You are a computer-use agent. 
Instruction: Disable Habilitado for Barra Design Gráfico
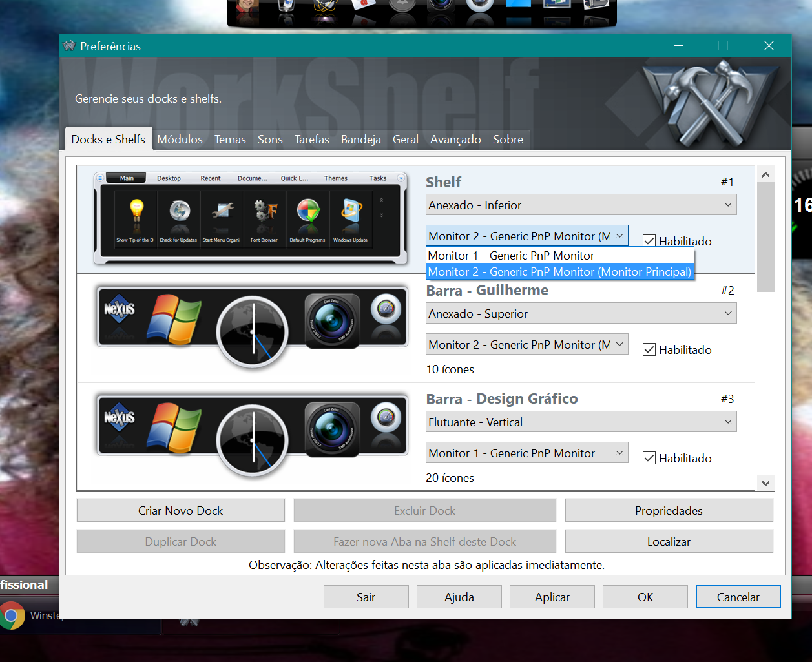[649, 459]
